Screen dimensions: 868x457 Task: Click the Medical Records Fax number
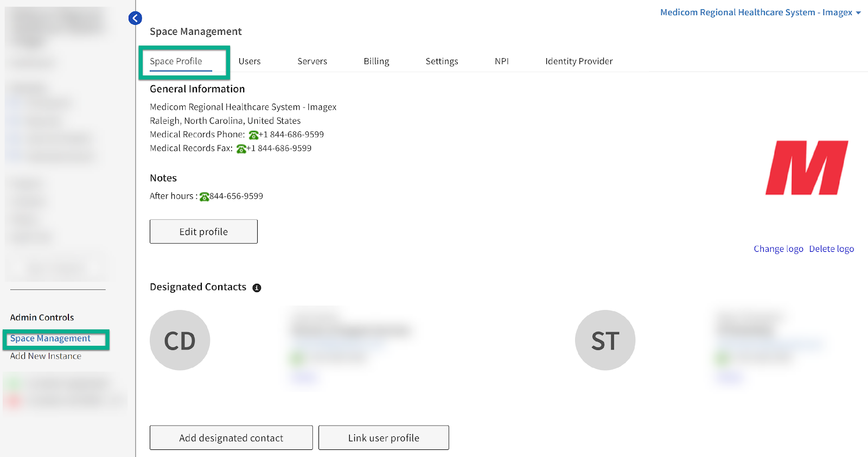click(279, 148)
